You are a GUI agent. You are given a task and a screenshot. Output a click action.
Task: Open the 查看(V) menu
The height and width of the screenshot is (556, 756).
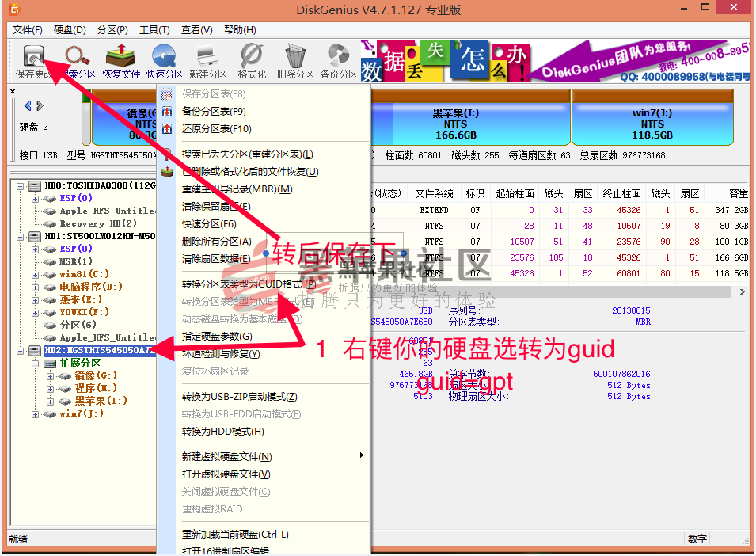[x=196, y=30]
